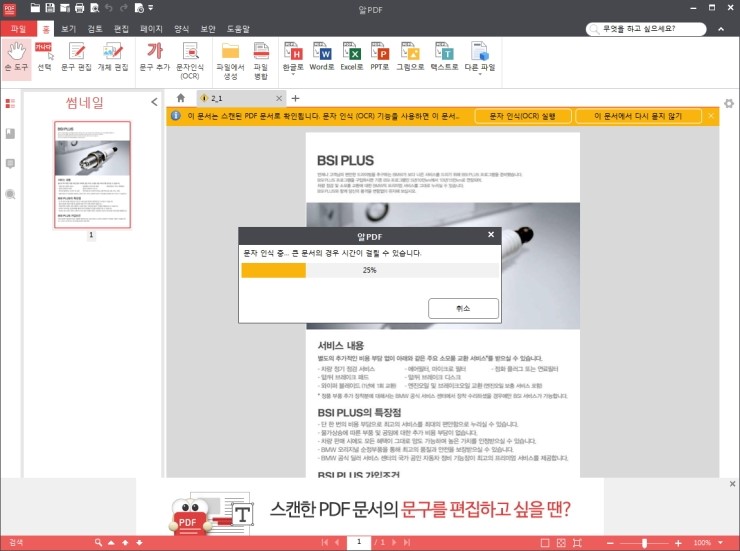Close the 2_1 document tab

(279, 98)
